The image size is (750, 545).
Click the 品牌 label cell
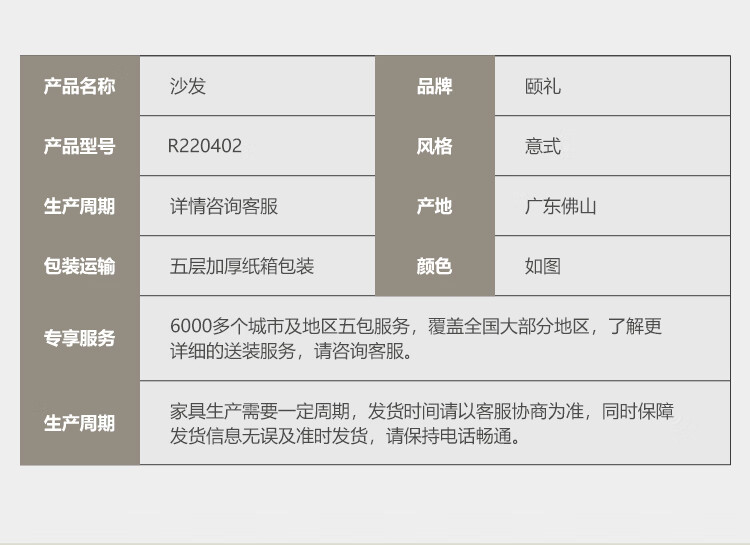point(434,87)
